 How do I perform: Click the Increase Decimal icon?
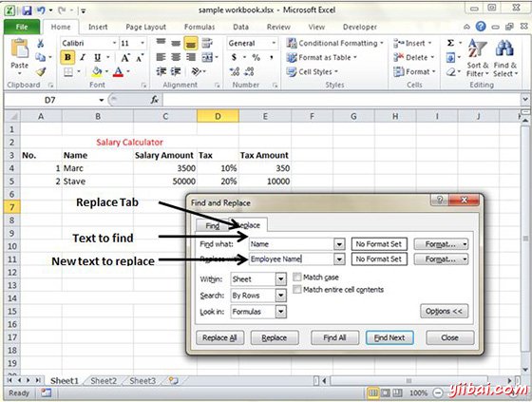click(x=235, y=71)
